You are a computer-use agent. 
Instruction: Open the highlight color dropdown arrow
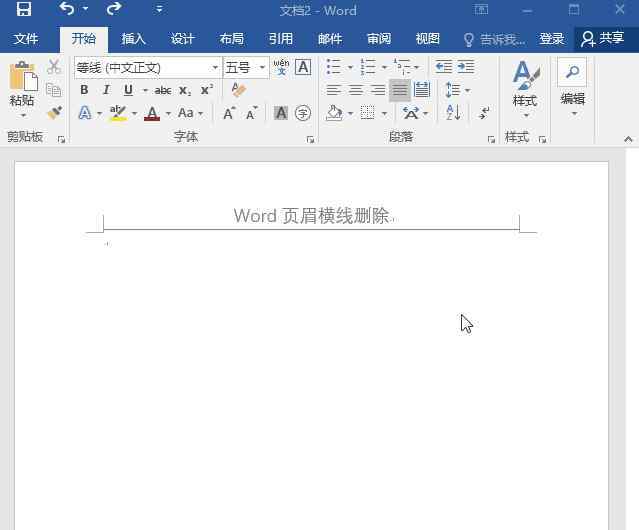tap(134, 113)
